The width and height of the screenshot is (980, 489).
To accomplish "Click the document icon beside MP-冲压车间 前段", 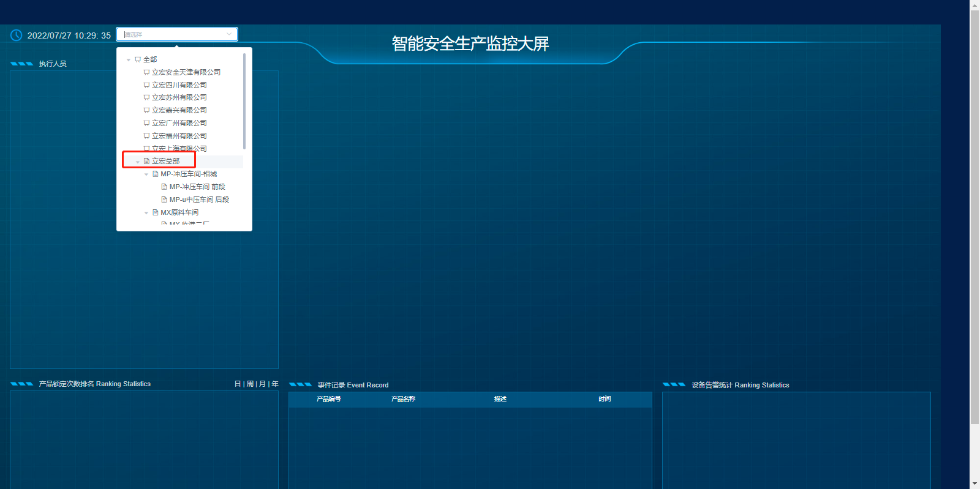I will (164, 187).
